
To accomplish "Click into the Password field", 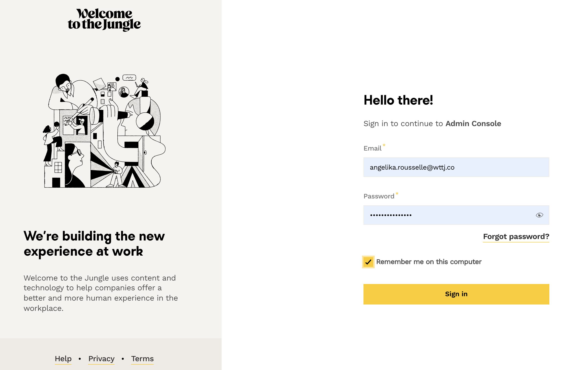I will (x=448, y=215).
